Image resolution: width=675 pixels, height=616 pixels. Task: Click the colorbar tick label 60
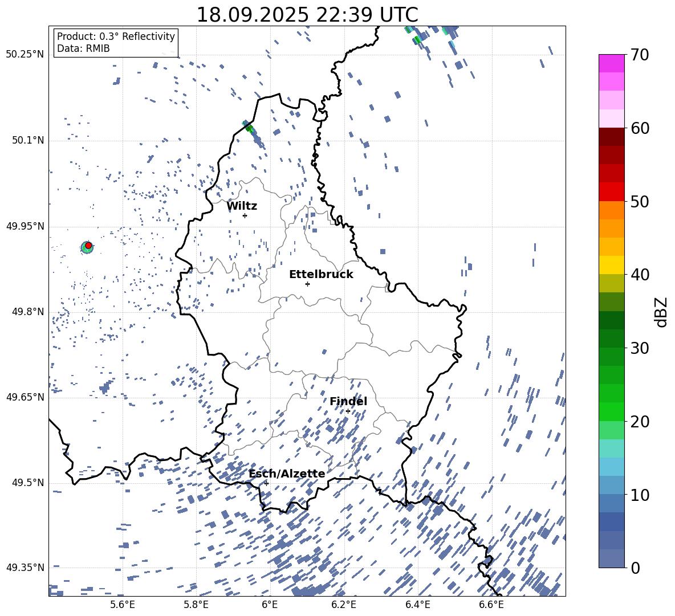pos(640,128)
